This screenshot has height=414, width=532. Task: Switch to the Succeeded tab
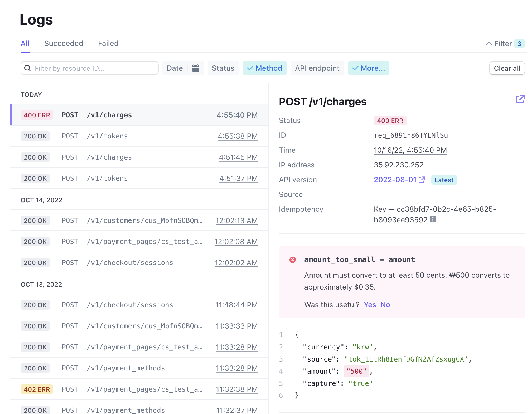pyautogui.click(x=64, y=43)
